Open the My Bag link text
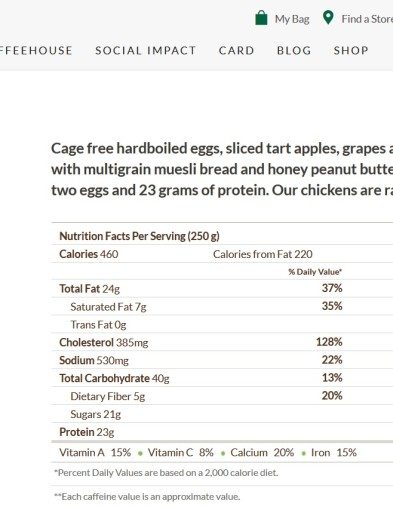The width and height of the screenshot is (393, 507). (292, 19)
